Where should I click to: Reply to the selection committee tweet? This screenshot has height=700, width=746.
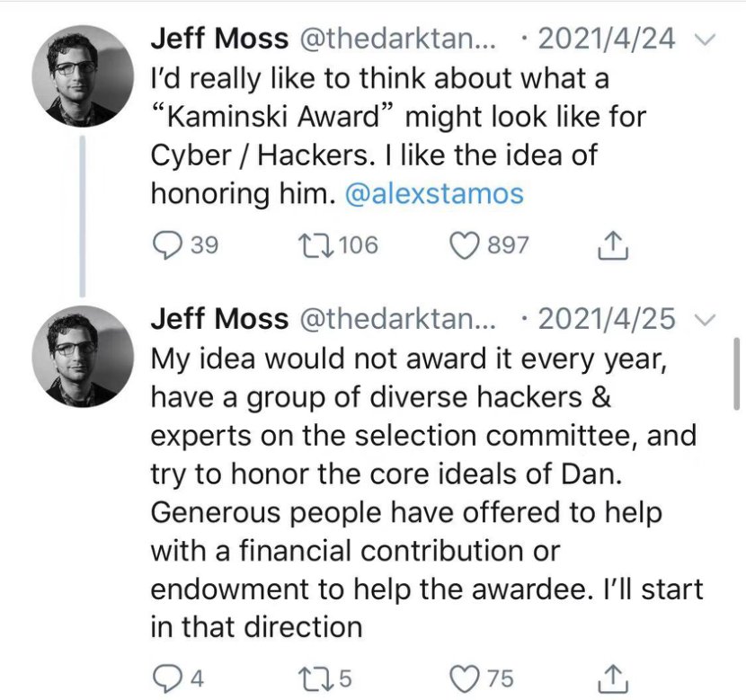click(165, 678)
